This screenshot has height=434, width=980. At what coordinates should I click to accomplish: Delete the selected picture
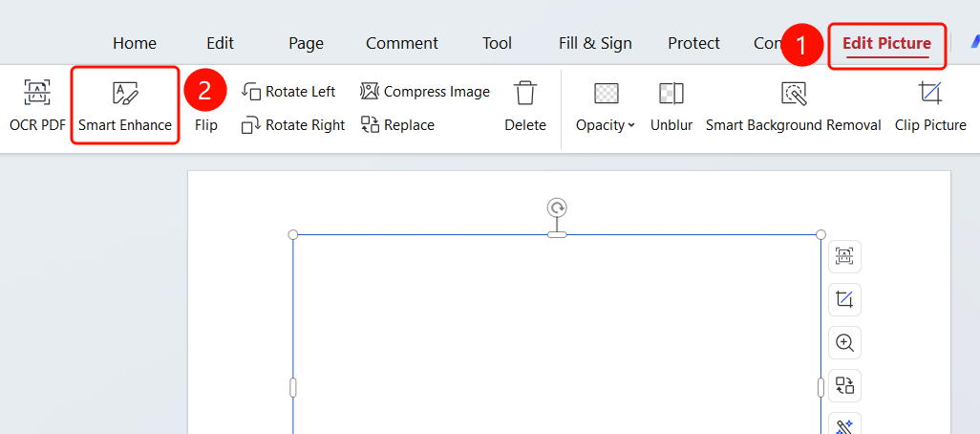[525, 106]
